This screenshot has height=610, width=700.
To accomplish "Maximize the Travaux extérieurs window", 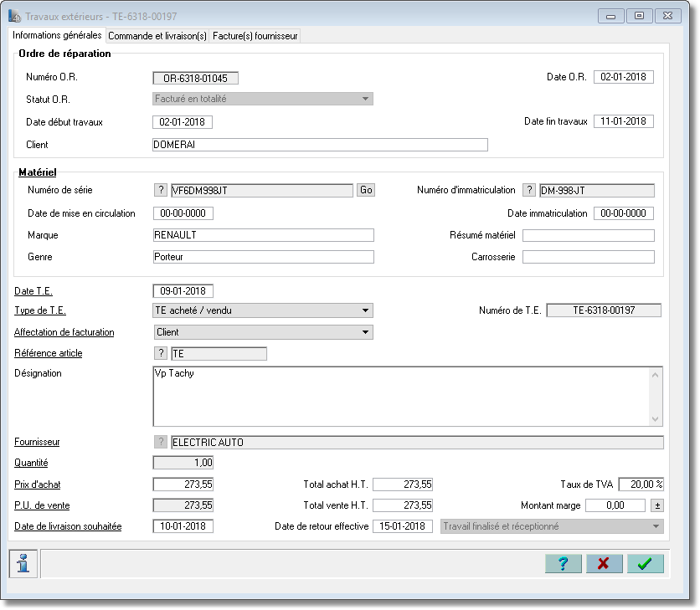I will (x=639, y=16).
